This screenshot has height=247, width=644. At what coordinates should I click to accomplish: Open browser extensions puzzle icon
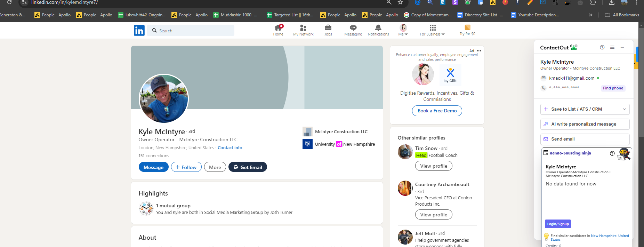pos(593,2)
